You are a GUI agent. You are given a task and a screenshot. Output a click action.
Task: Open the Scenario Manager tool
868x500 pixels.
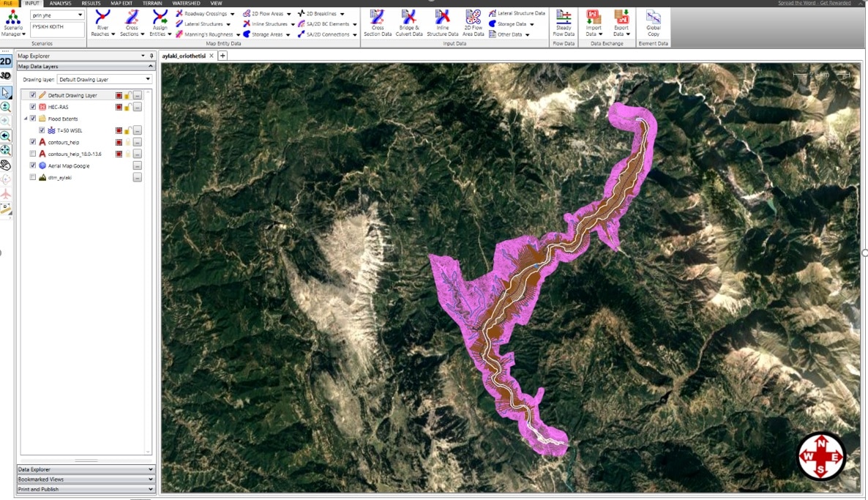13,23
